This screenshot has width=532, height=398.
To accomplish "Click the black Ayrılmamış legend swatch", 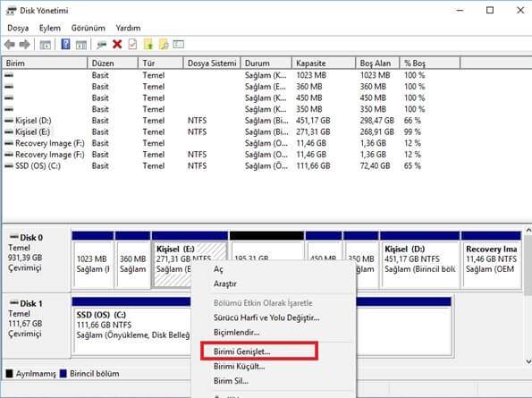I will (x=10, y=374).
